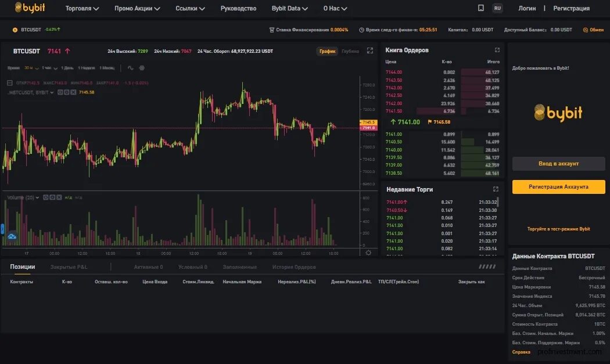Click bid price 7138.50 in order book
The height and width of the screenshot is (364, 610).
tap(394, 173)
